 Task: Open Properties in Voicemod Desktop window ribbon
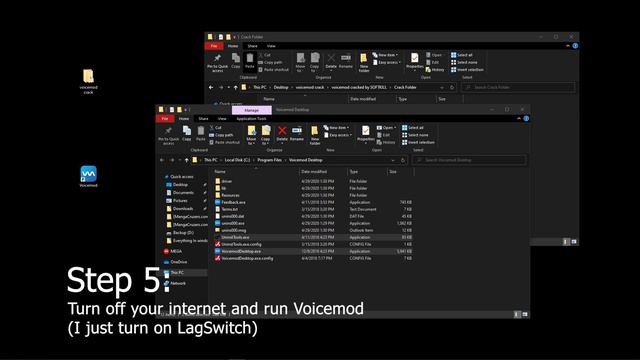tap(365, 134)
